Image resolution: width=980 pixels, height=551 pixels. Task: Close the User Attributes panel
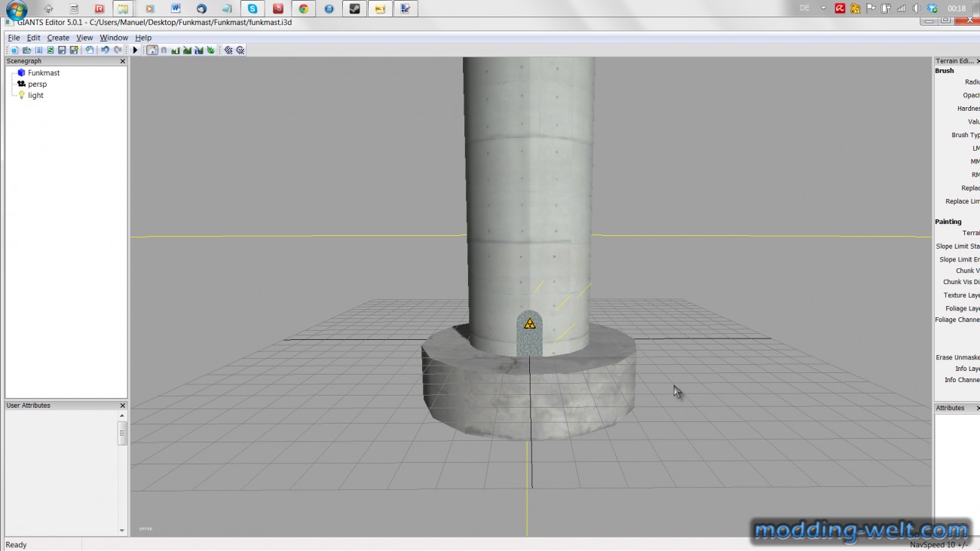pyautogui.click(x=123, y=406)
